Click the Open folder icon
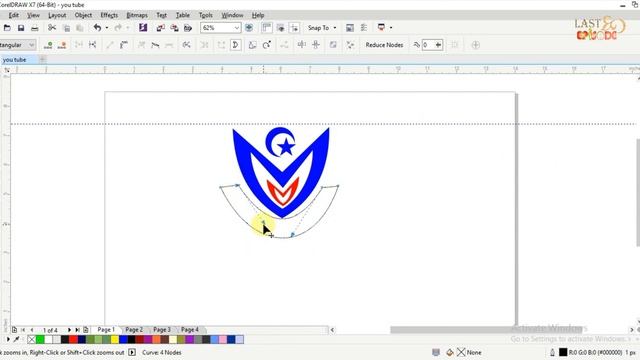The height and width of the screenshot is (360, 640). tap(7, 28)
